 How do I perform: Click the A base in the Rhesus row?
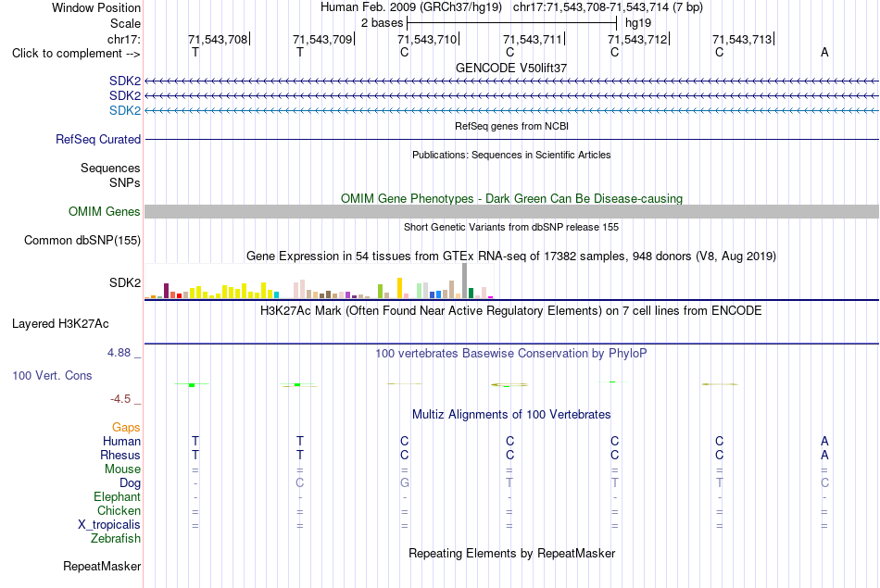(824, 455)
